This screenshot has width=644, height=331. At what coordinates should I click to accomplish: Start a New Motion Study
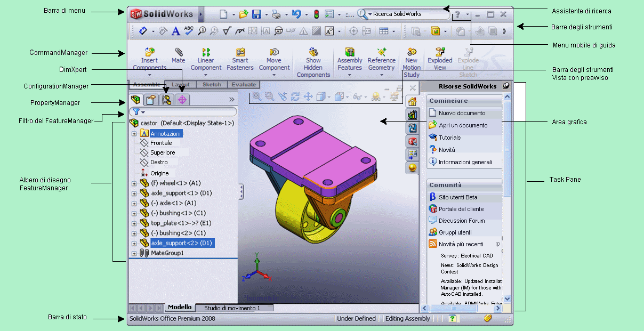click(x=412, y=63)
